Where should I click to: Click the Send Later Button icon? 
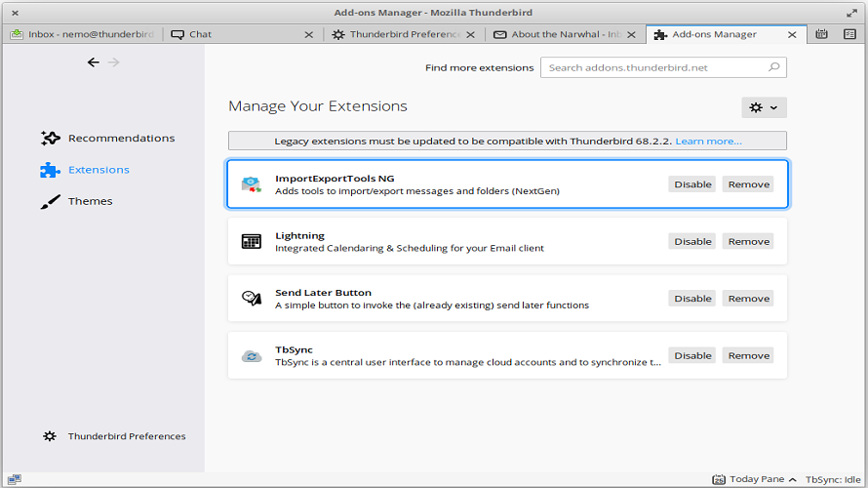coord(252,299)
